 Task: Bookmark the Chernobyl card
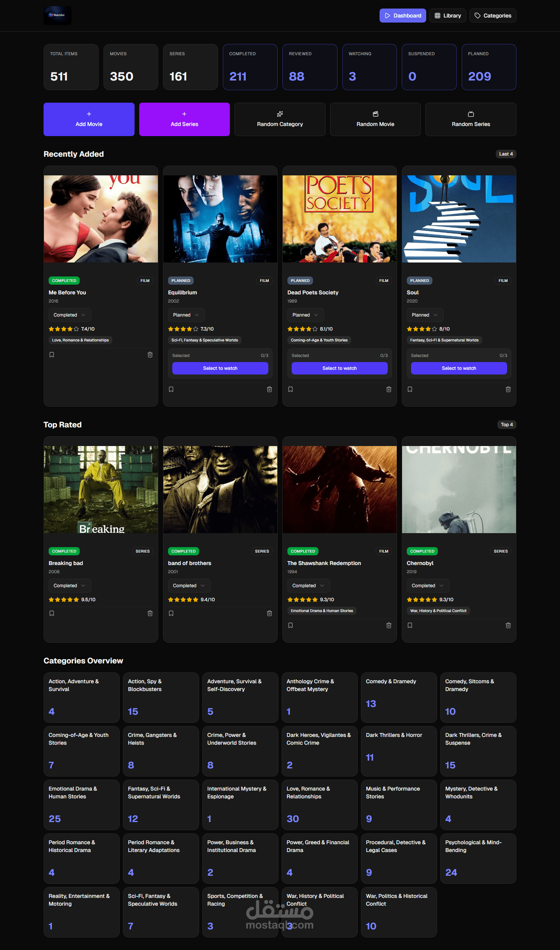coord(410,625)
